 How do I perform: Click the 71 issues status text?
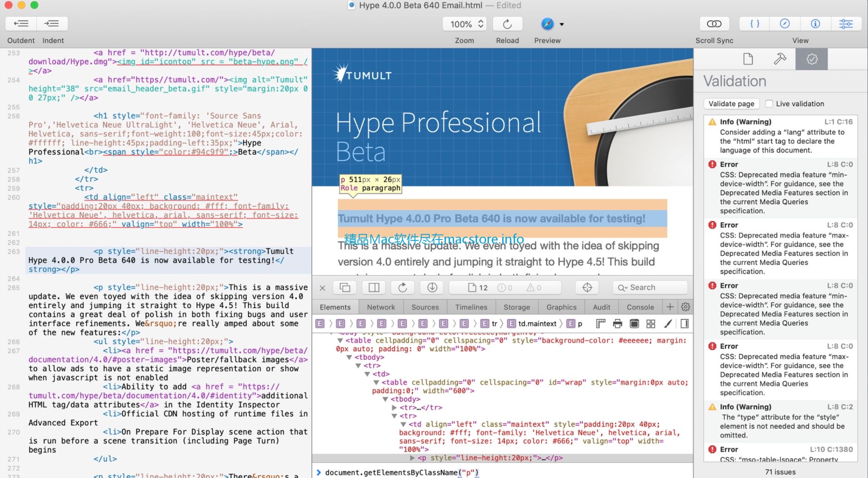coord(780,472)
